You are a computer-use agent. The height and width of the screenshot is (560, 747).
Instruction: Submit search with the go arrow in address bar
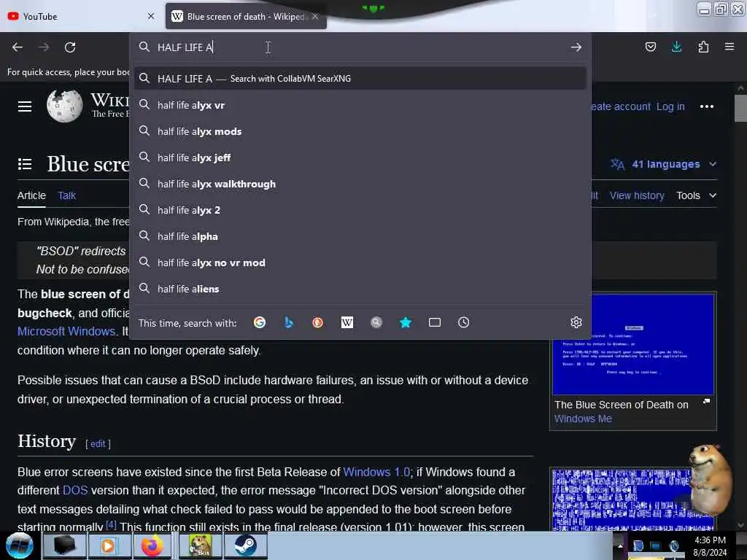(576, 47)
